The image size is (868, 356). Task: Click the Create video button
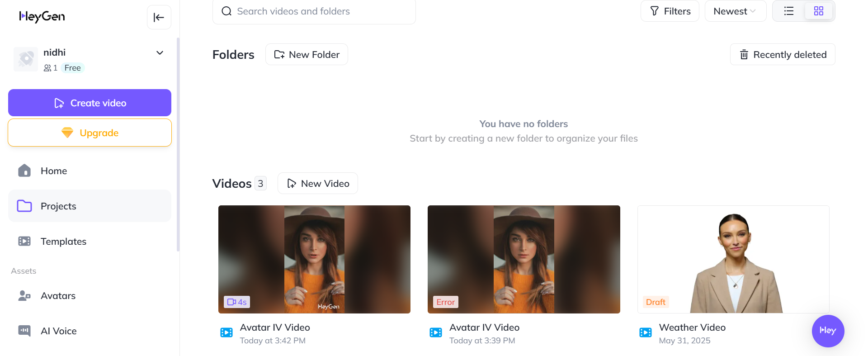click(90, 103)
